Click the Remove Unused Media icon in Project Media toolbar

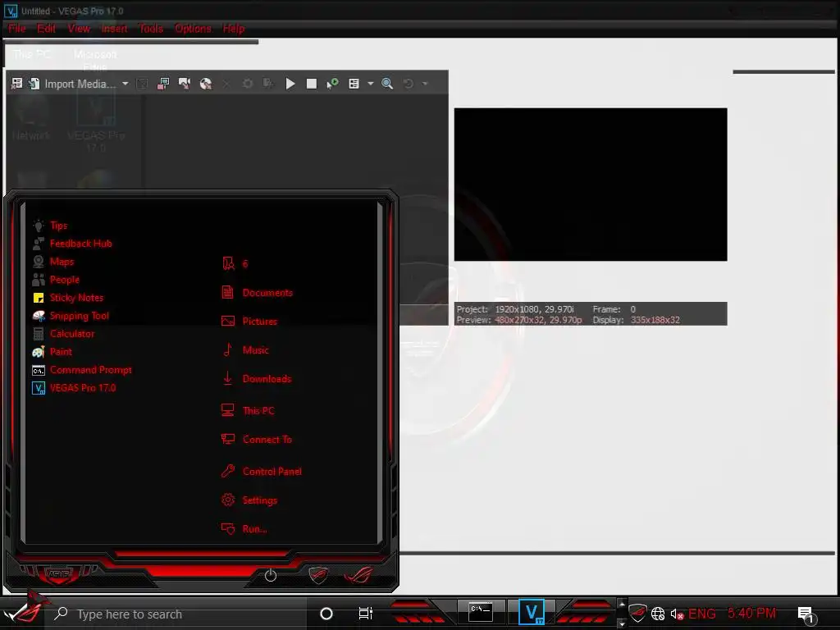click(16, 84)
